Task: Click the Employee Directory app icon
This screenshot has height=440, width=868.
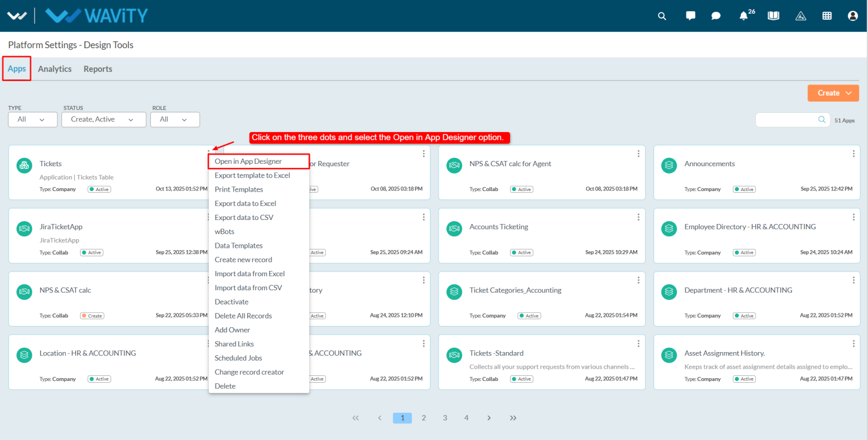Action: [x=669, y=229]
